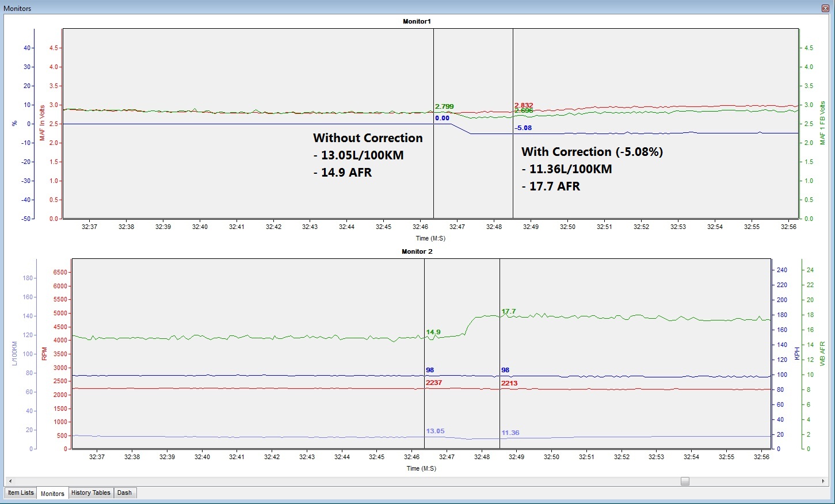Click the 2.832 MAF In value label
The height and width of the screenshot is (504, 835).
[x=524, y=105]
